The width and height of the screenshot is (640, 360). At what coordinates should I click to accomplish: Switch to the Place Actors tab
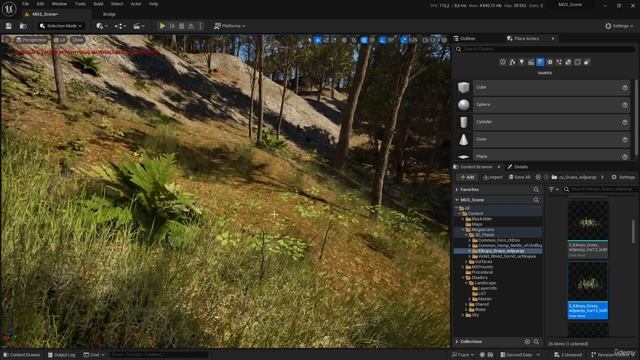pos(526,38)
